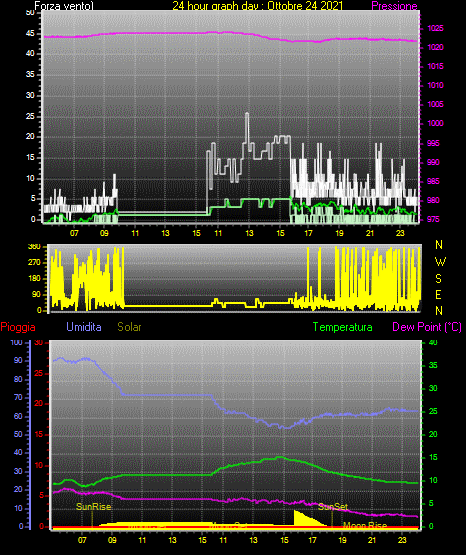Click the E compass direction label

[x=438, y=294]
